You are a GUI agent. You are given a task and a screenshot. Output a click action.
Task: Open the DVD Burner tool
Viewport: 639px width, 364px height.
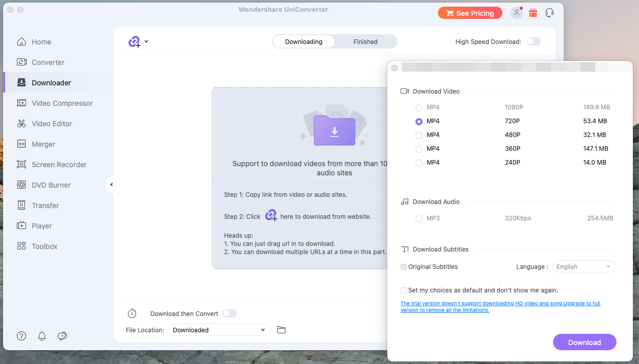(x=43, y=185)
